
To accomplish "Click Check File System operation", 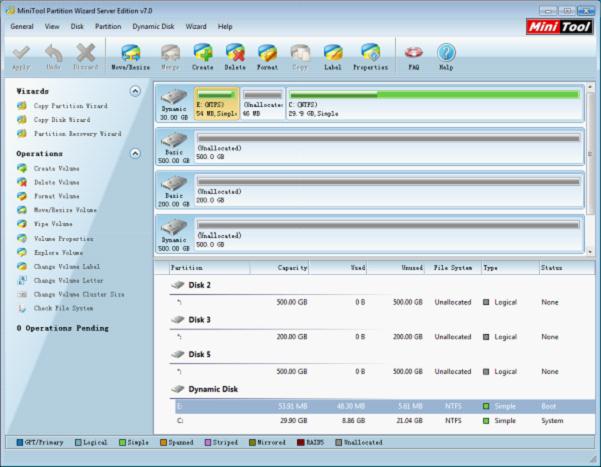I will click(63, 308).
